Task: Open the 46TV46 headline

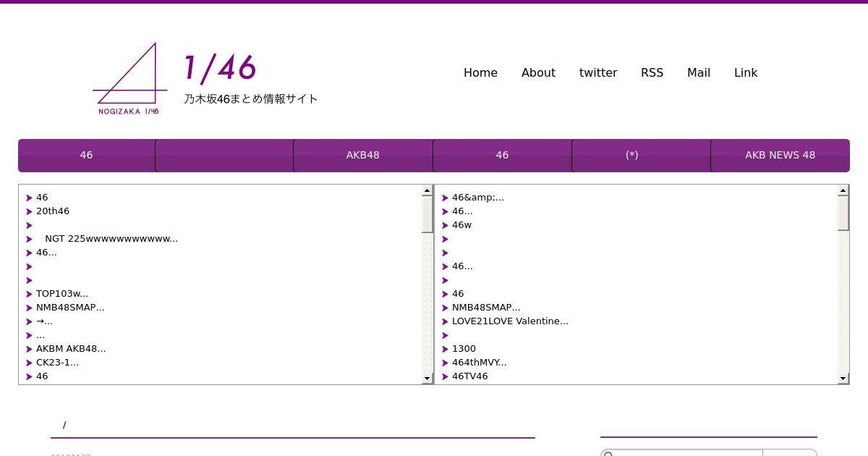Action: [470, 376]
